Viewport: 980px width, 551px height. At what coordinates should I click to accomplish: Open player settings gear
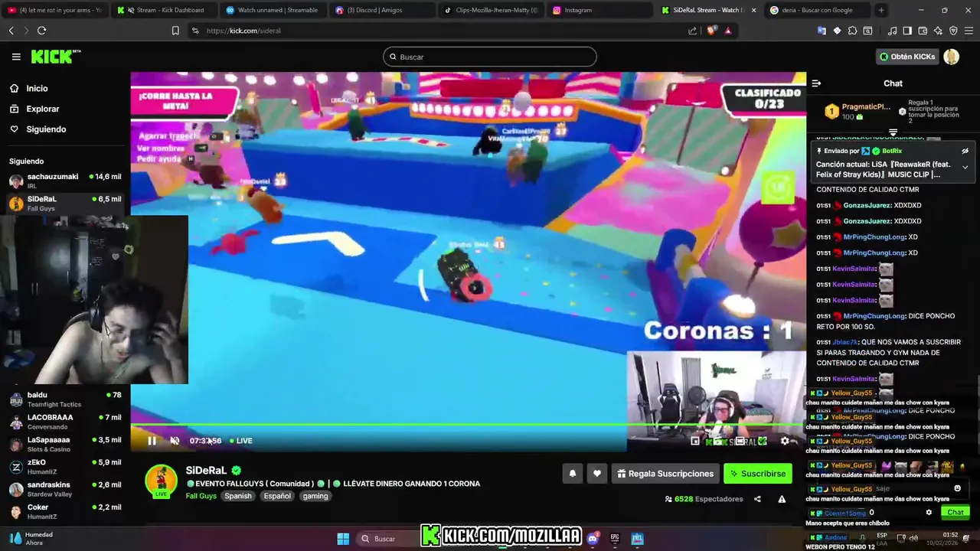[785, 441]
